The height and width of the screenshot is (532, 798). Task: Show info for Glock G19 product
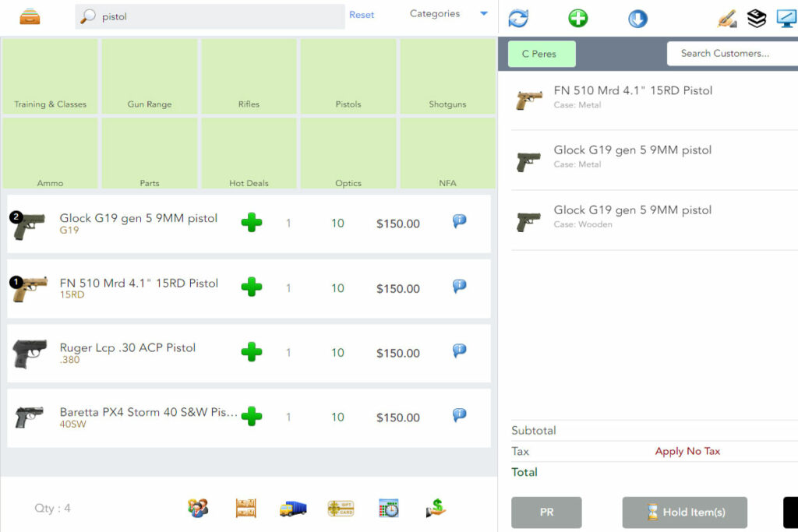coord(459,221)
